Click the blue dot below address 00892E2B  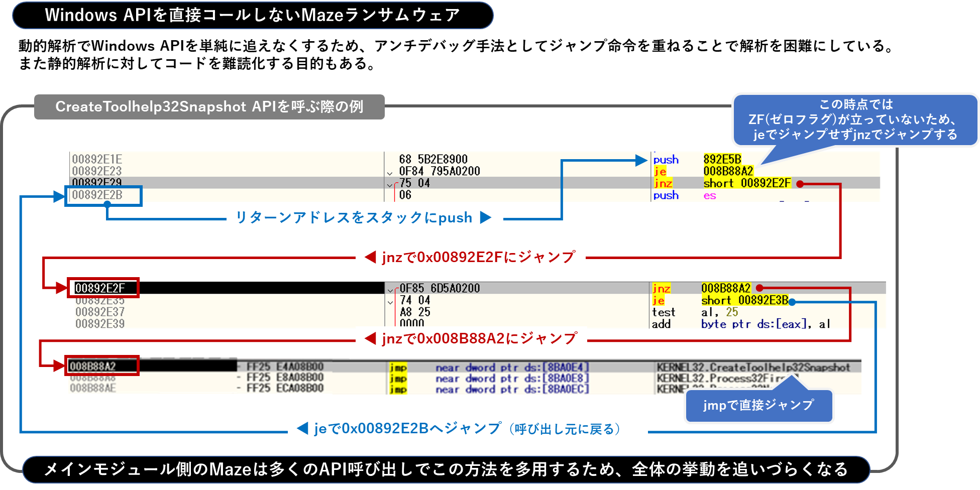107,204
